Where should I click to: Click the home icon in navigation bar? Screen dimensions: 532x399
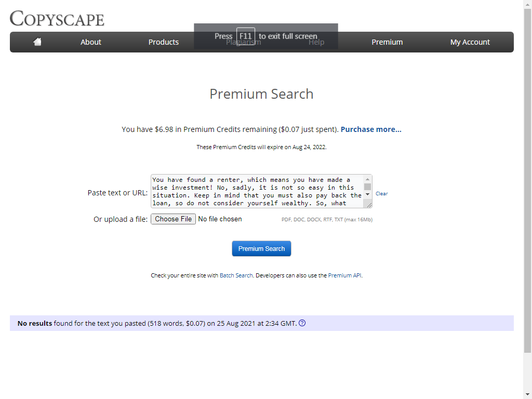point(37,42)
